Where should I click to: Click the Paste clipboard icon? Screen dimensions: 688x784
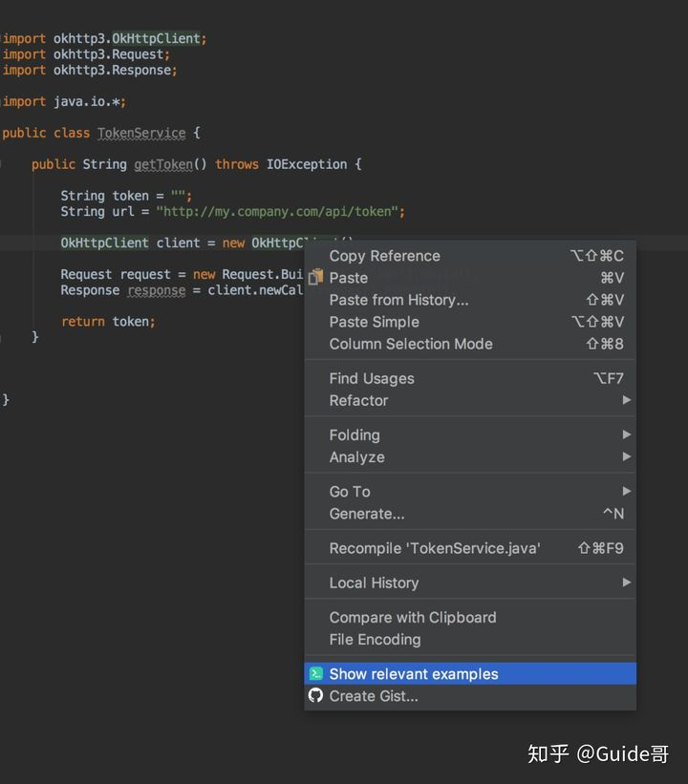point(316,278)
